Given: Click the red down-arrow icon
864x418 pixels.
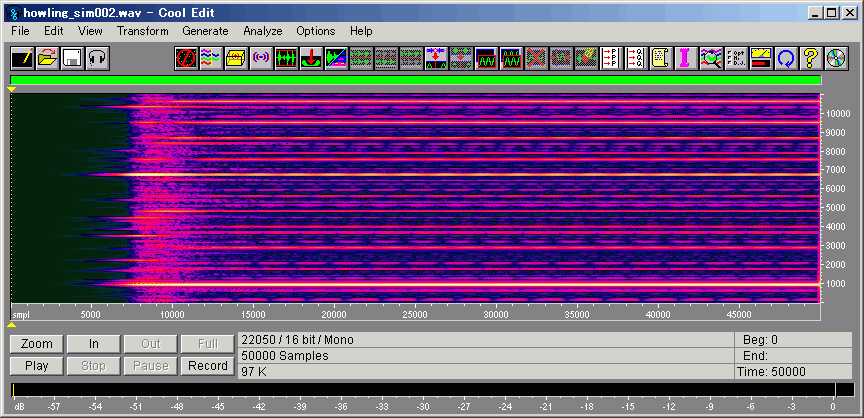Looking at the screenshot, I should click(x=311, y=58).
